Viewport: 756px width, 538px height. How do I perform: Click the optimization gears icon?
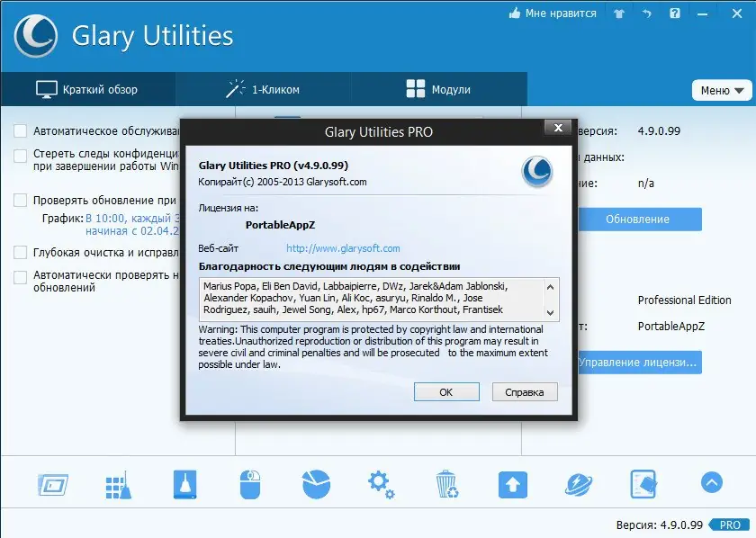point(381,483)
